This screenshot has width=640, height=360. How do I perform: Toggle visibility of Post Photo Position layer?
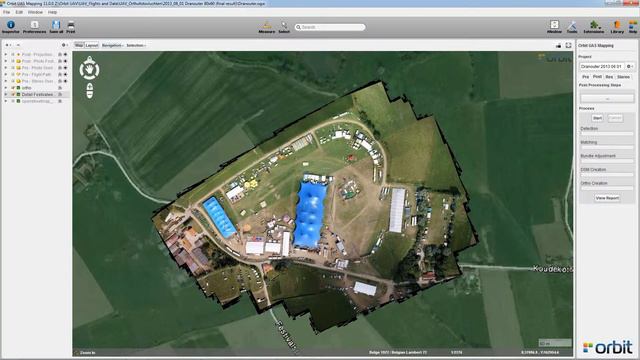click(x=13, y=61)
